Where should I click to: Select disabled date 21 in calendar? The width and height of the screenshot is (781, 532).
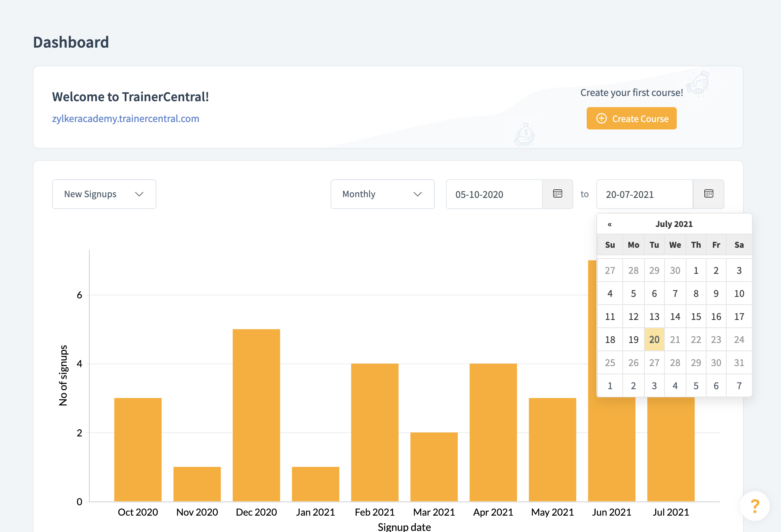tap(675, 340)
